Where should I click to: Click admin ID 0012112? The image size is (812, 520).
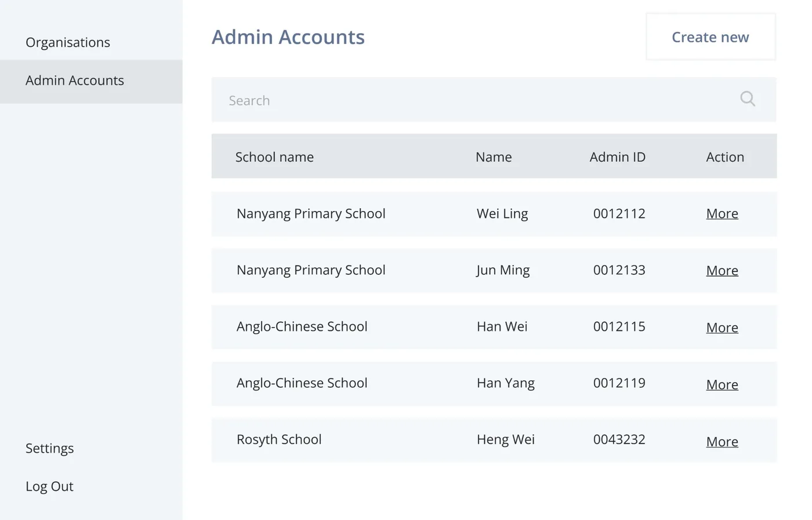coord(619,213)
